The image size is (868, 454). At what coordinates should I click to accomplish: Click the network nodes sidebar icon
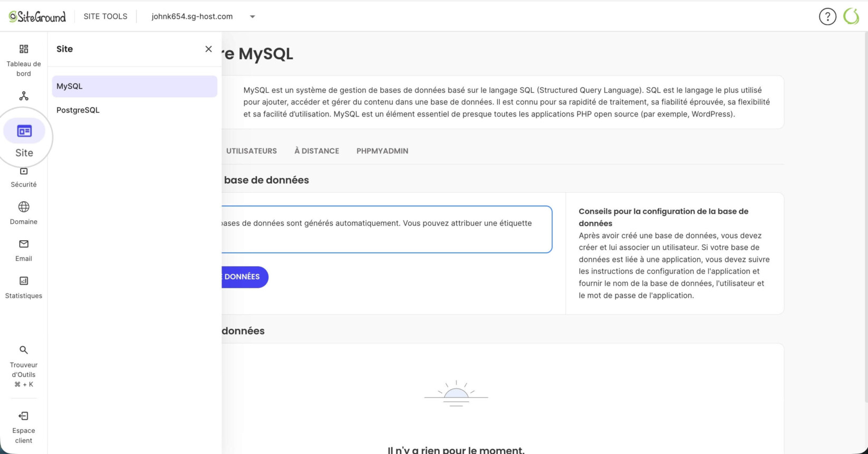24,96
